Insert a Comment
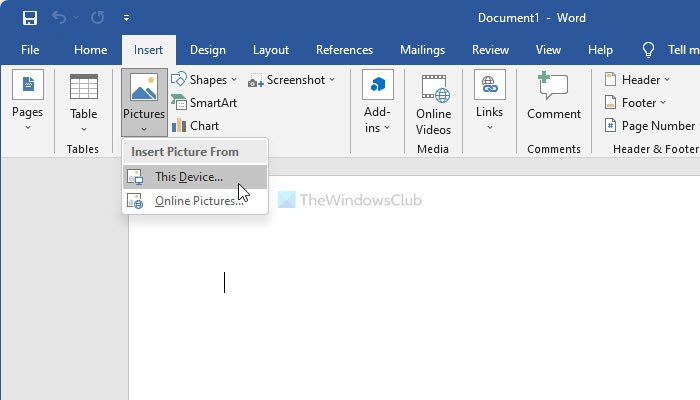Image resolution: width=700 pixels, height=400 pixels. 554,97
